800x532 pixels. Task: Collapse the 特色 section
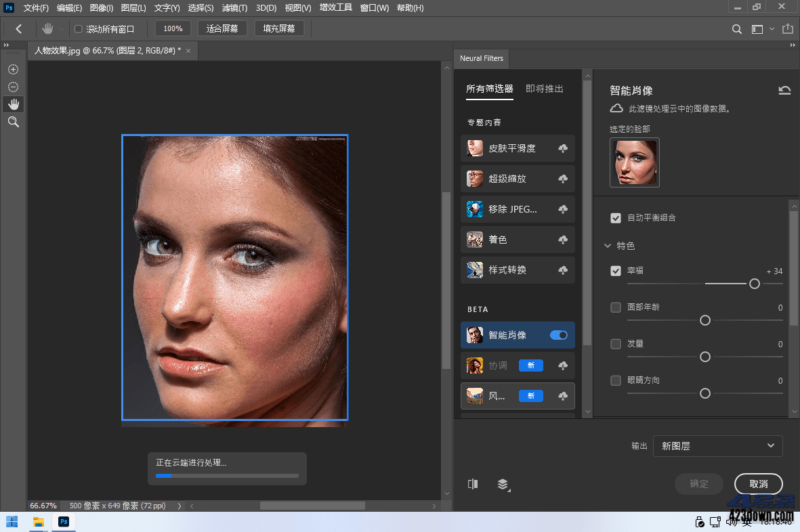click(x=608, y=246)
